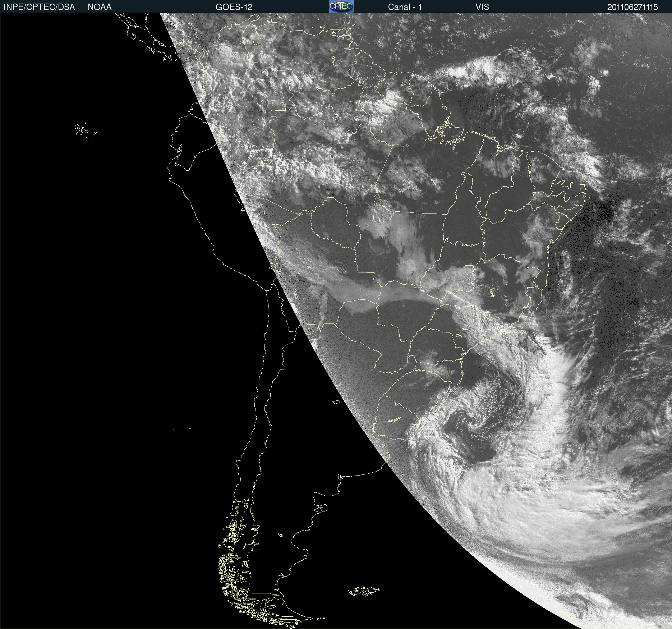Click the INPE/CPTEC/DSA header text

(39, 7)
